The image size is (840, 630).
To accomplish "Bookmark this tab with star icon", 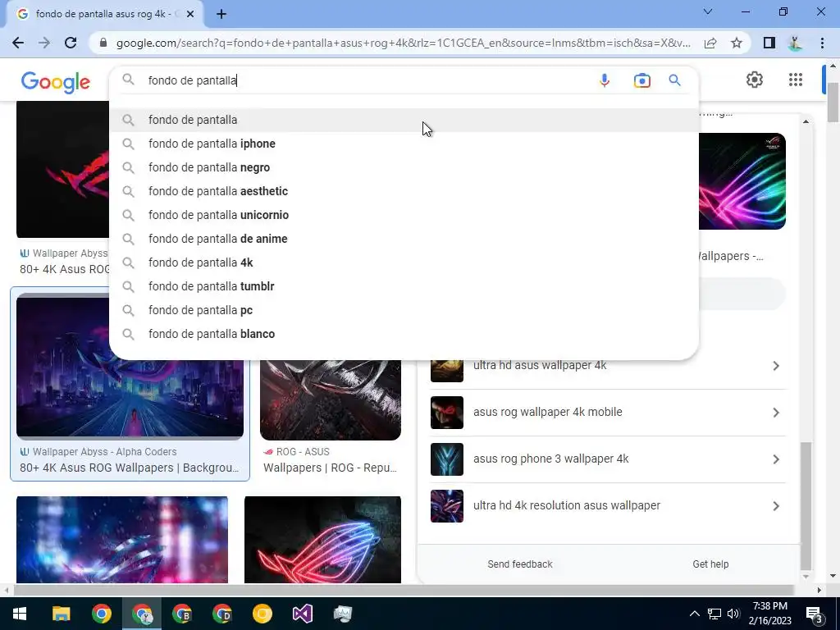I will point(737,43).
